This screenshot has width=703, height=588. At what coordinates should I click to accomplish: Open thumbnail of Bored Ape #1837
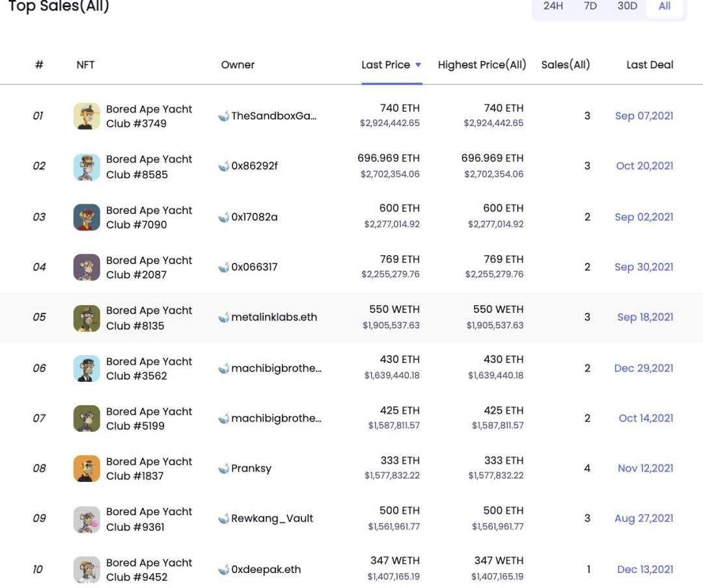pyautogui.click(x=87, y=468)
